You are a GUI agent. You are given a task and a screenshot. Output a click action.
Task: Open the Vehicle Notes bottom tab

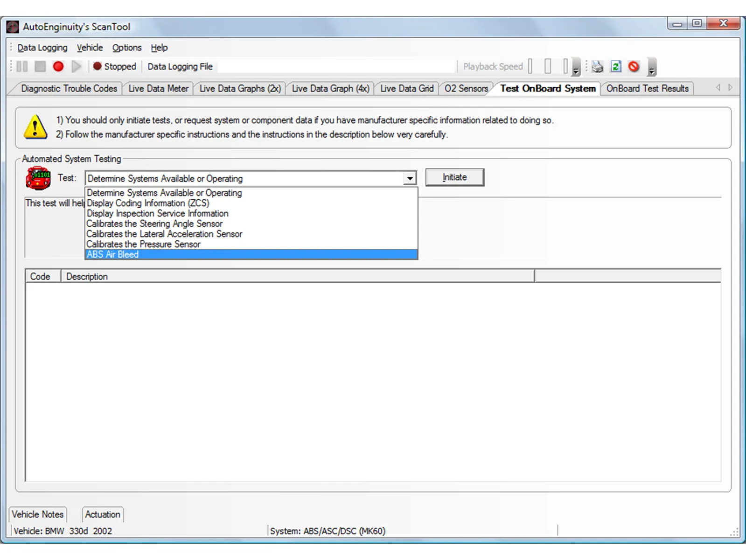coord(38,514)
